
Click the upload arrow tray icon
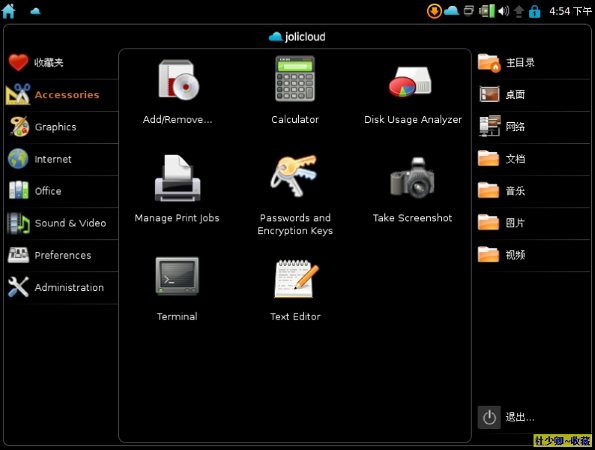(x=519, y=12)
